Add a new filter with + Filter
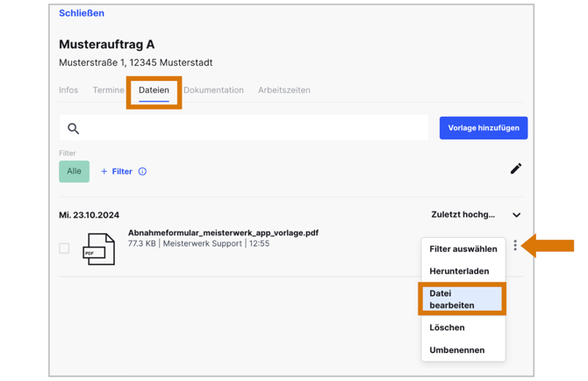 point(117,171)
